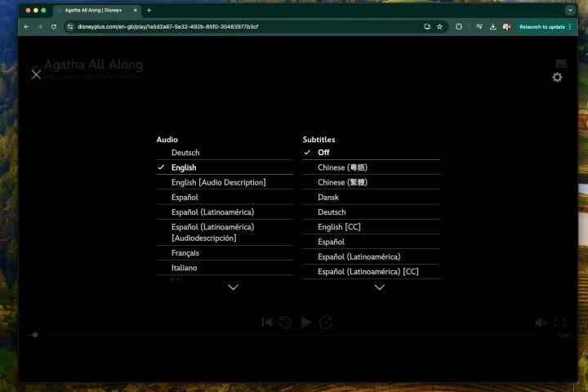
Task: Click Relaunch to update button
Action: pyautogui.click(x=544, y=26)
